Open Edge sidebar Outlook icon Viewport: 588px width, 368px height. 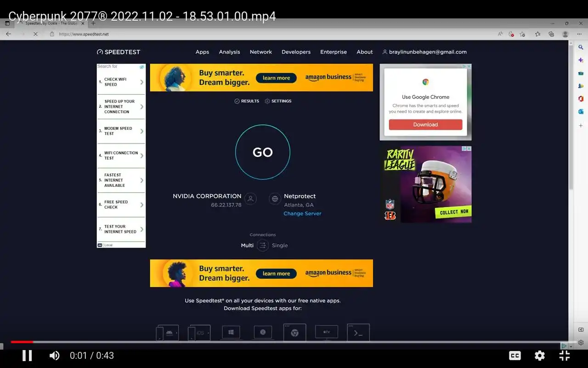pos(581,111)
